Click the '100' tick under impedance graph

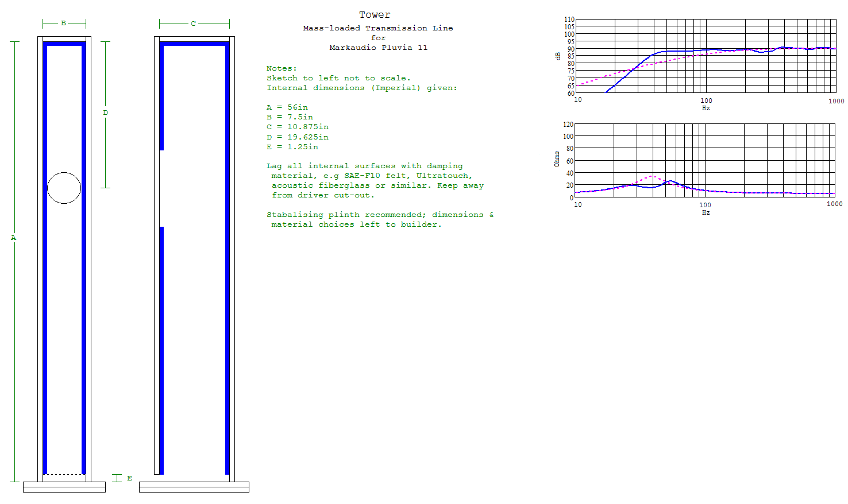pyautogui.click(x=705, y=205)
